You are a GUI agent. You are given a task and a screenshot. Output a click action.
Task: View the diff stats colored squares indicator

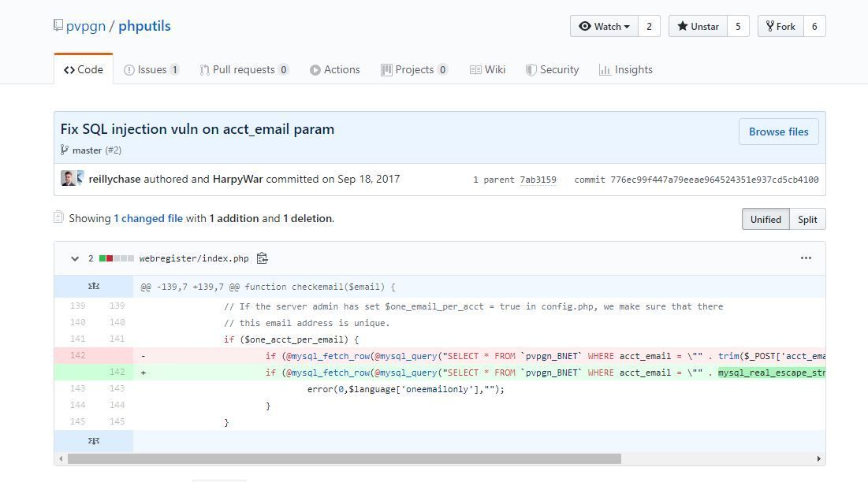coord(117,258)
